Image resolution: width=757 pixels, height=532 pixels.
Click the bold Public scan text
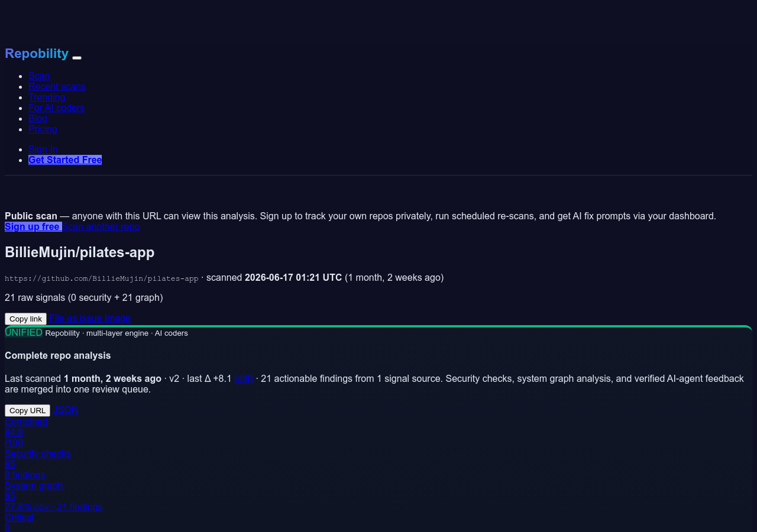pos(31,216)
